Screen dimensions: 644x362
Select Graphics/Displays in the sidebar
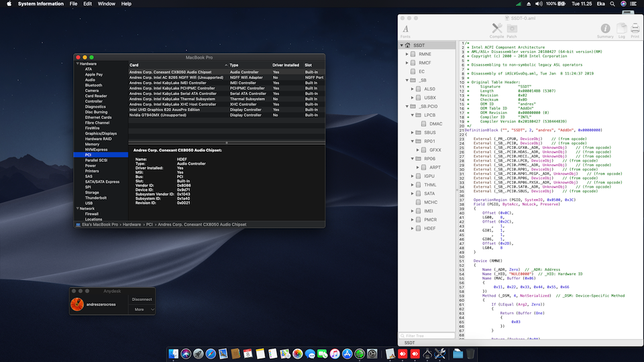pos(101,133)
